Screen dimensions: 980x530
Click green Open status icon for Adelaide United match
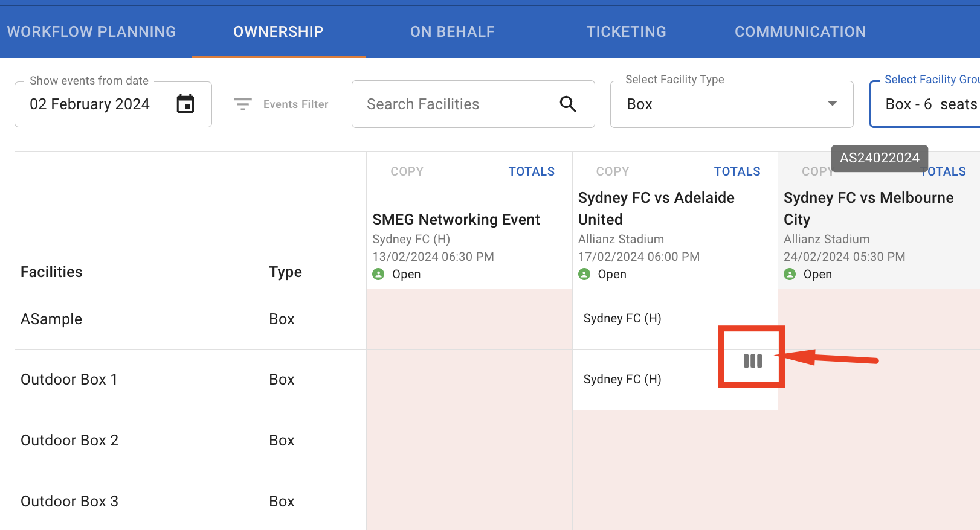[x=584, y=274]
